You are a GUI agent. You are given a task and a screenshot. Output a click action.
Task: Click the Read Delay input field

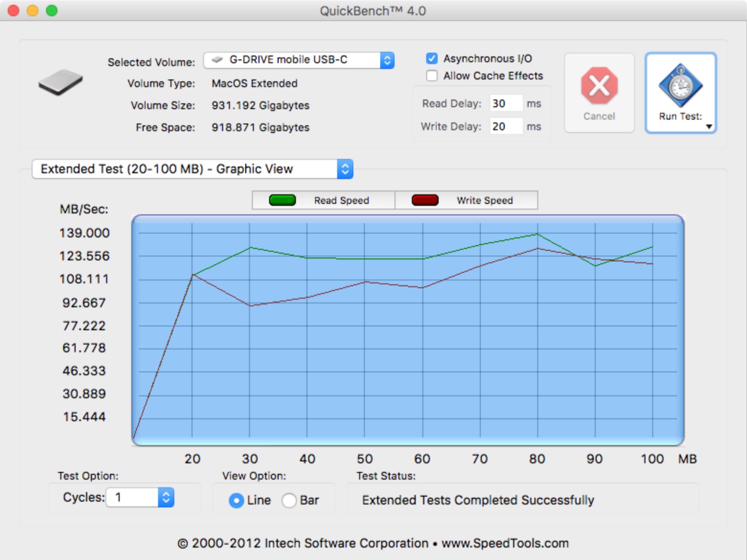click(x=505, y=103)
